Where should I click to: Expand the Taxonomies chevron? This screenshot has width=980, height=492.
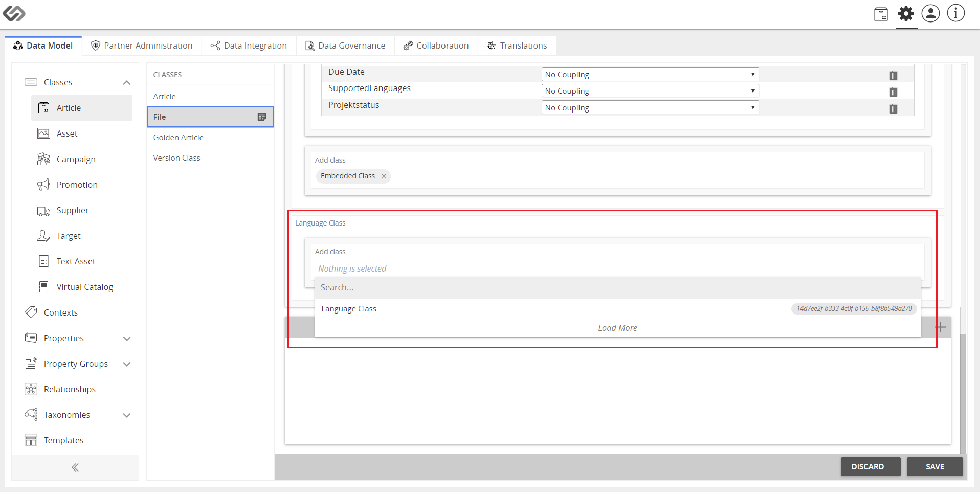tap(127, 415)
